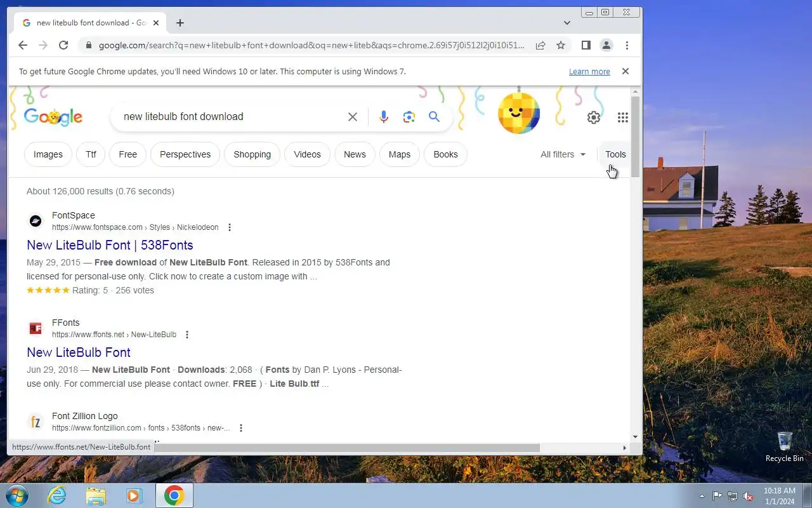
Task: Click the vertical scrollbar down arrow
Action: pyautogui.click(x=635, y=437)
